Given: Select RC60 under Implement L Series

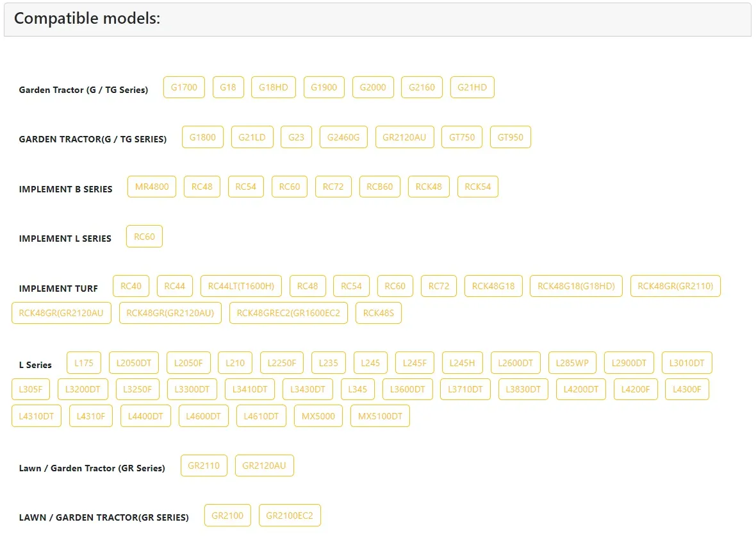Looking at the screenshot, I should click(x=144, y=237).
